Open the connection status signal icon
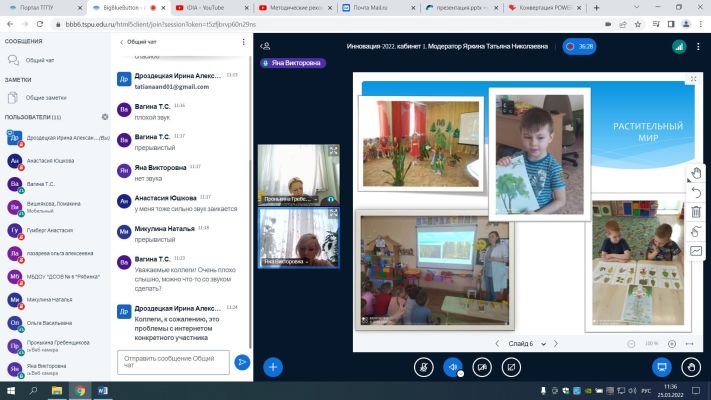Screen dimensions: 711x400 tap(679, 46)
